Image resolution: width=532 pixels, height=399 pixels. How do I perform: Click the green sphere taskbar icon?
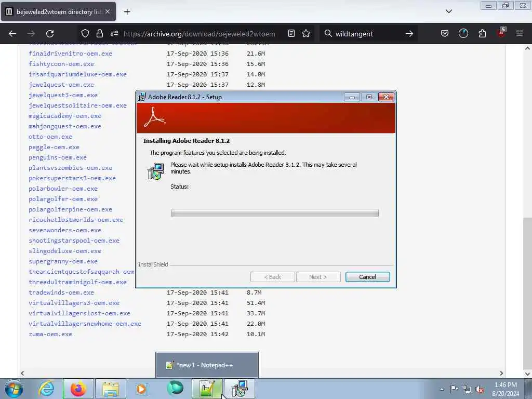click(x=175, y=388)
